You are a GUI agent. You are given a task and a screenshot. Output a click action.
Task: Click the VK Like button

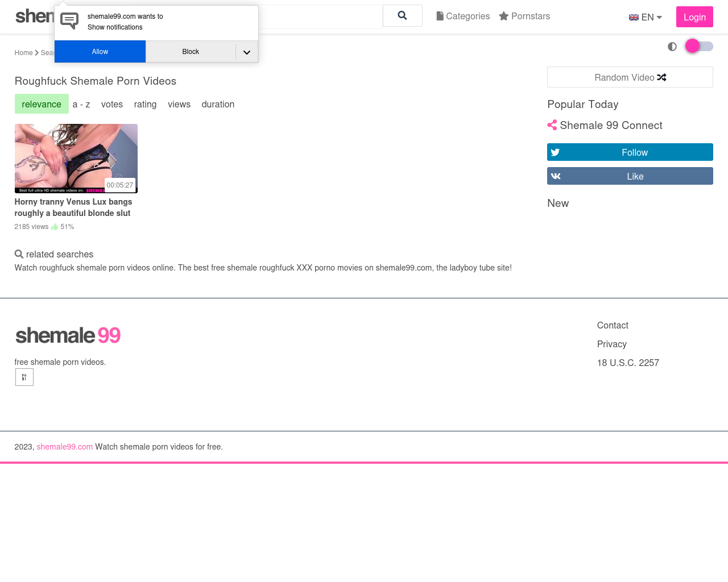(x=630, y=176)
